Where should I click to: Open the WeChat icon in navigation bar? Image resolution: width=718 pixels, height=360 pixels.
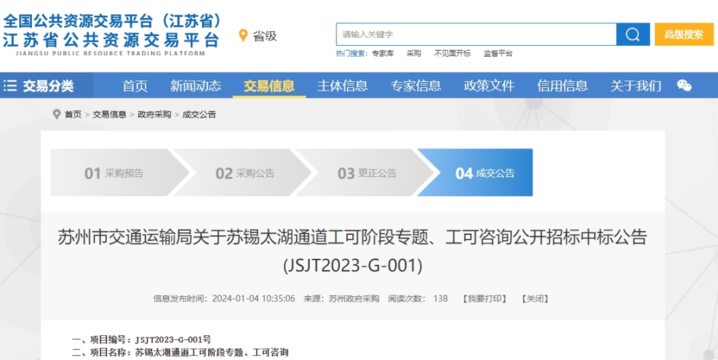tap(684, 86)
